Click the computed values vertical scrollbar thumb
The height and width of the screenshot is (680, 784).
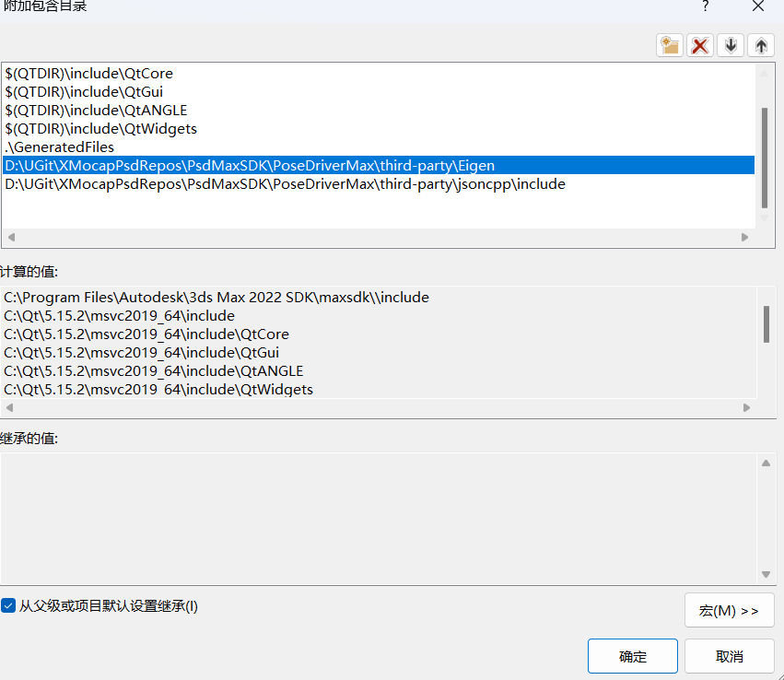[x=766, y=323]
